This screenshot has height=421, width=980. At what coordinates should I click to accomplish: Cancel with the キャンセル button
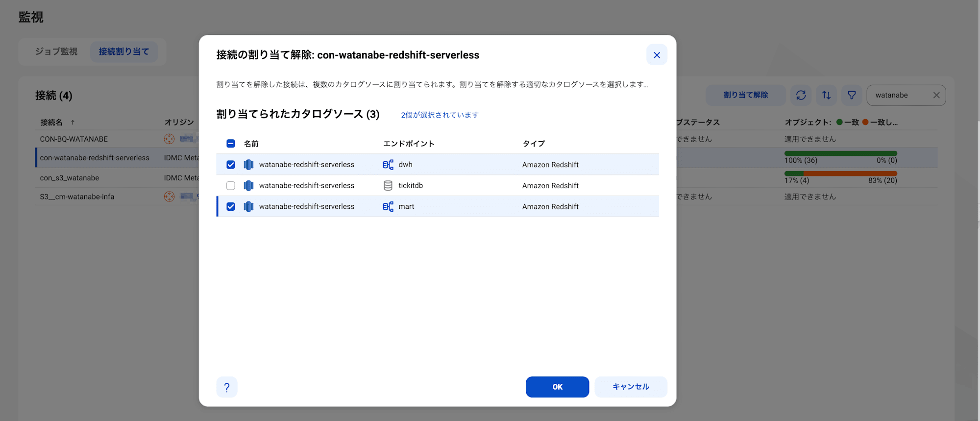(x=631, y=387)
